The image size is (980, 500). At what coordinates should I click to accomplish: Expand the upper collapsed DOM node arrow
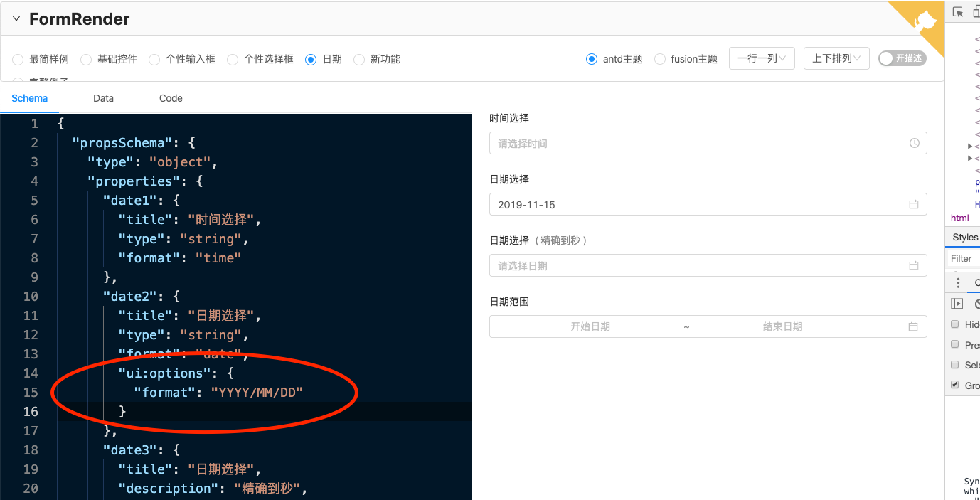970,146
